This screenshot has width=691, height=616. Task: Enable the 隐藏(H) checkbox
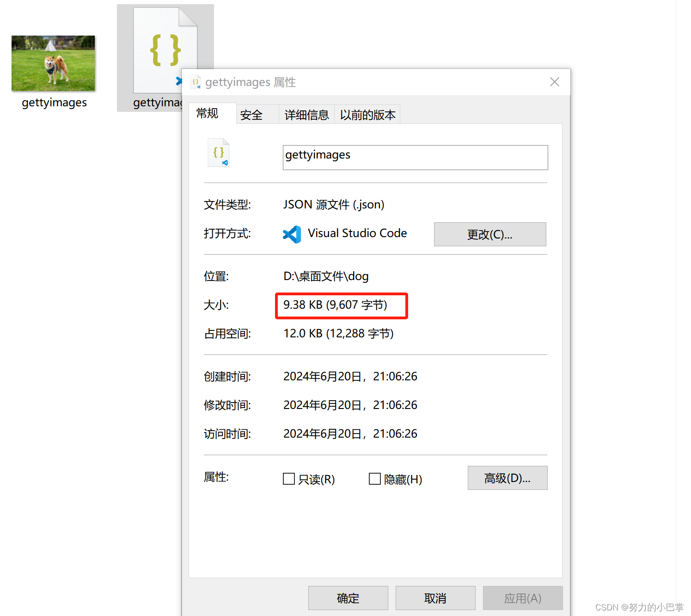375,479
